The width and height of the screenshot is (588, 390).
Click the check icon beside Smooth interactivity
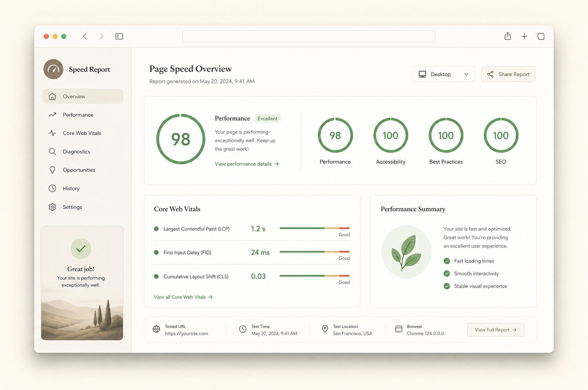pyautogui.click(x=447, y=274)
